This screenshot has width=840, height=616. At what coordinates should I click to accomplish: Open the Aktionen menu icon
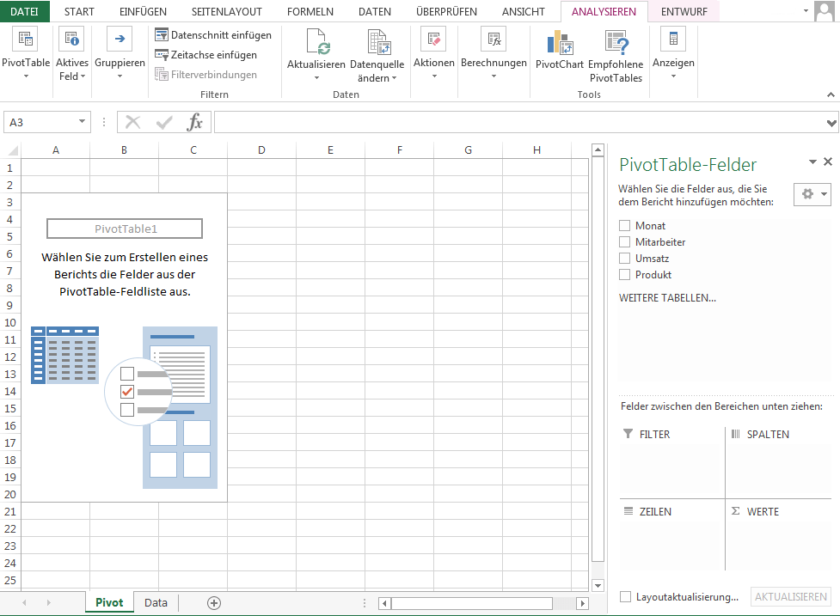[x=434, y=39]
